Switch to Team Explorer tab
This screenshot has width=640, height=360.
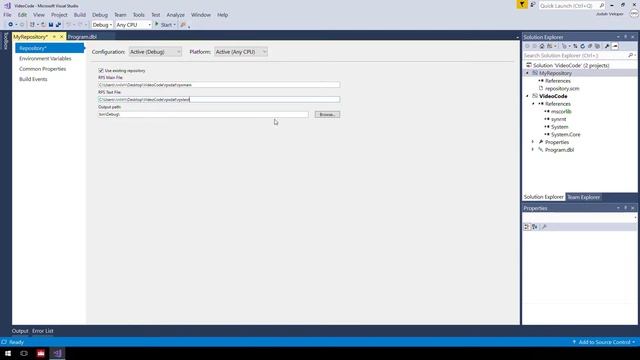tap(584, 197)
